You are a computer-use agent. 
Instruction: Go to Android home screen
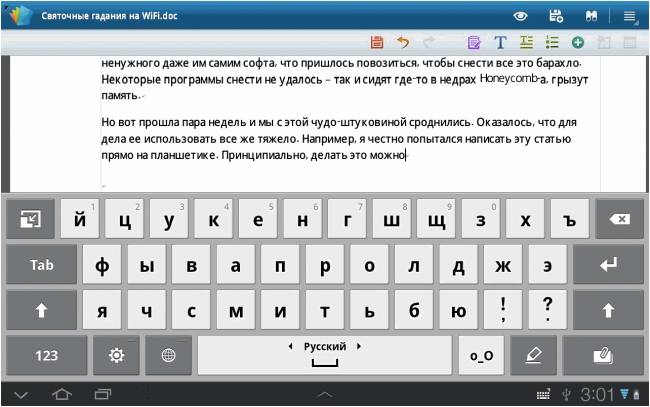(x=62, y=394)
